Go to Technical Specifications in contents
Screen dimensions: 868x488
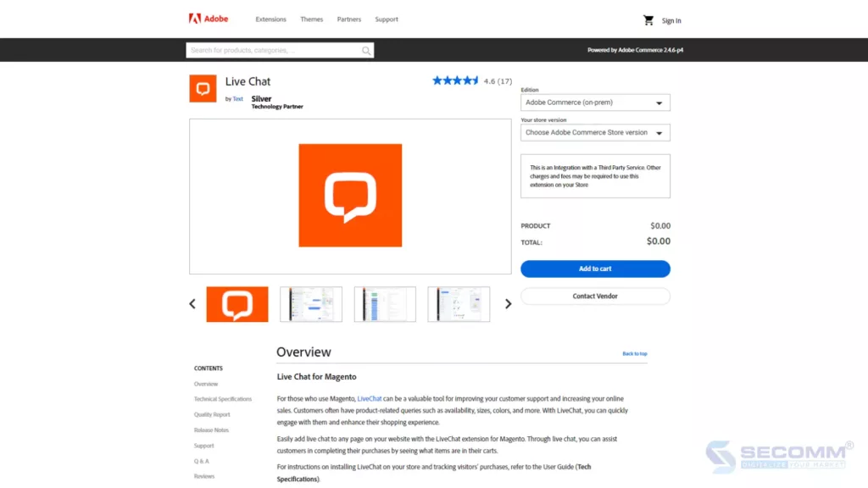(x=223, y=399)
